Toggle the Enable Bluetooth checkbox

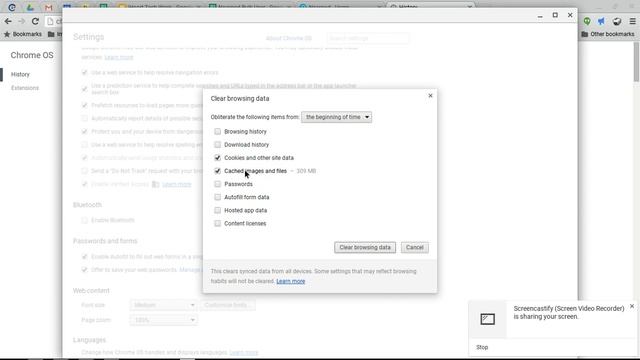pyautogui.click(x=84, y=220)
